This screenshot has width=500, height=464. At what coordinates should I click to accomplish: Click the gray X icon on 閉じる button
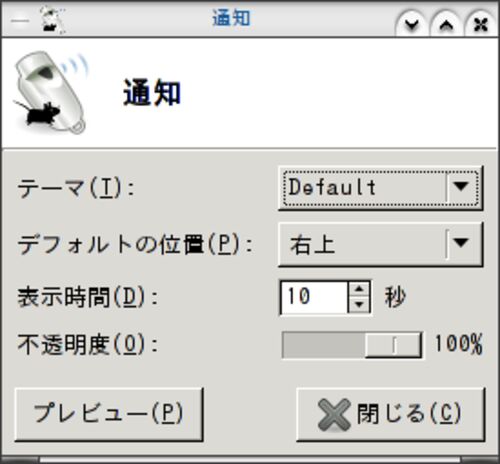[334, 414]
